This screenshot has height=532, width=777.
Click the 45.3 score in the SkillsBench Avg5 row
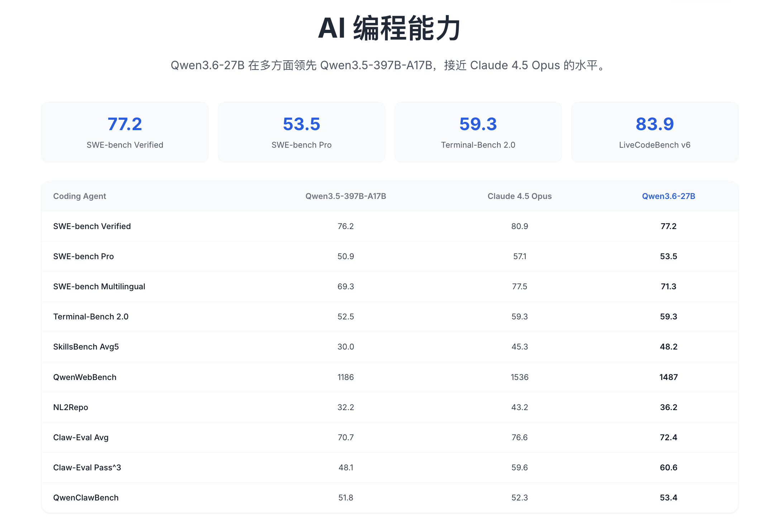pyautogui.click(x=520, y=347)
